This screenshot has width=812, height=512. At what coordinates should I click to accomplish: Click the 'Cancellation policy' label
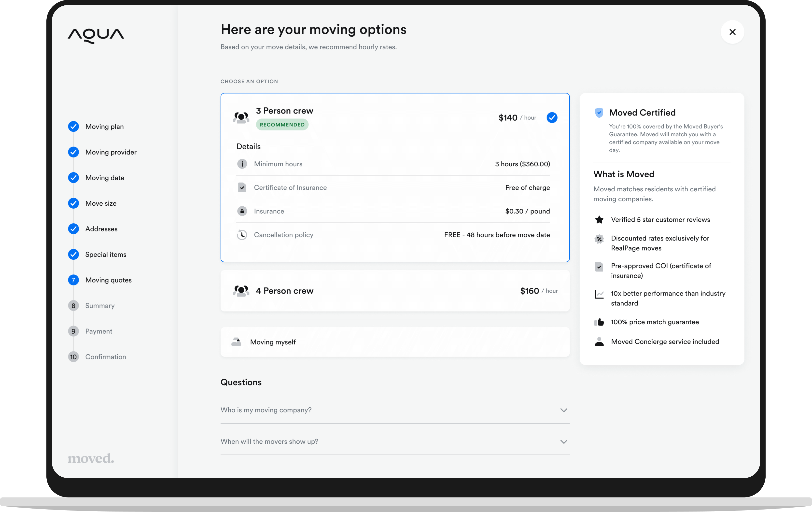tap(284, 235)
